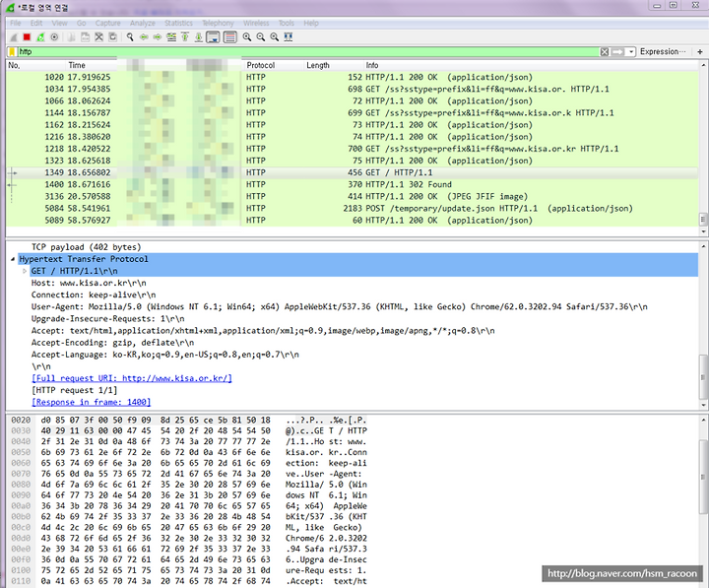The height and width of the screenshot is (588, 709).
Task: Jump to last packet icon
Action: (x=199, y=37)
